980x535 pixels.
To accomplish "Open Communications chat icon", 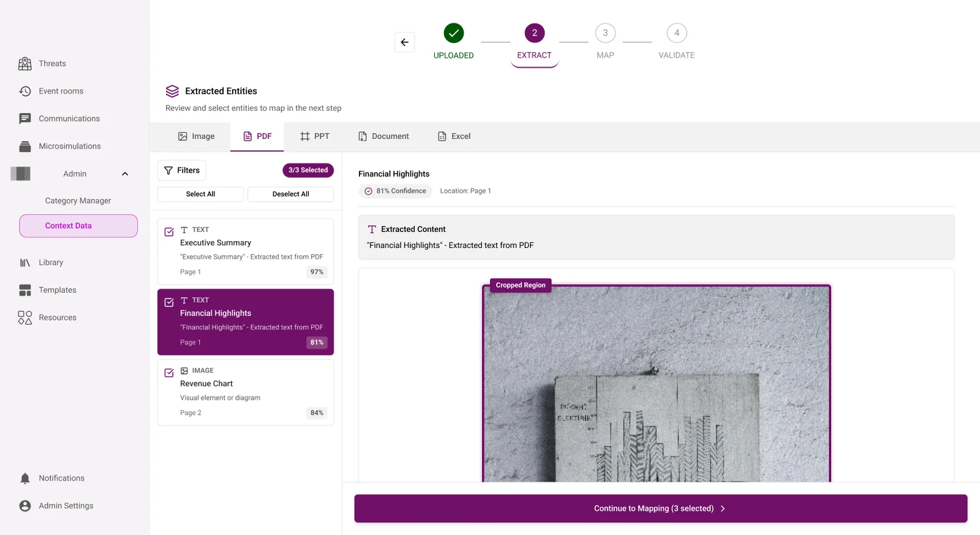I will [x=25, y=119].
